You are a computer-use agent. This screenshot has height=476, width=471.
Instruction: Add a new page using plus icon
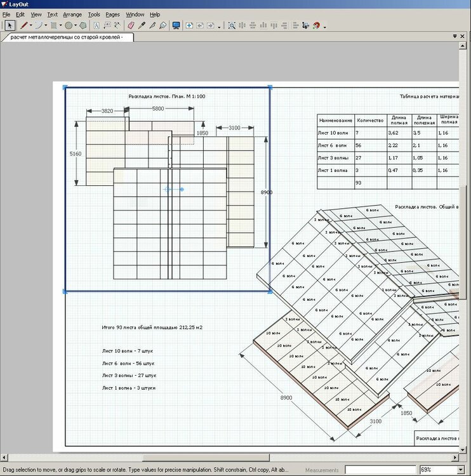[189, 25]
